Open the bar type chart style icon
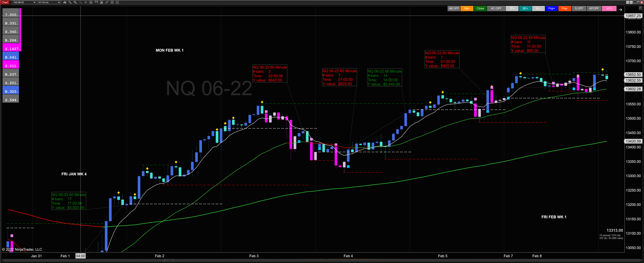Viewport: 644px width, 263px height. coord(65,2)
